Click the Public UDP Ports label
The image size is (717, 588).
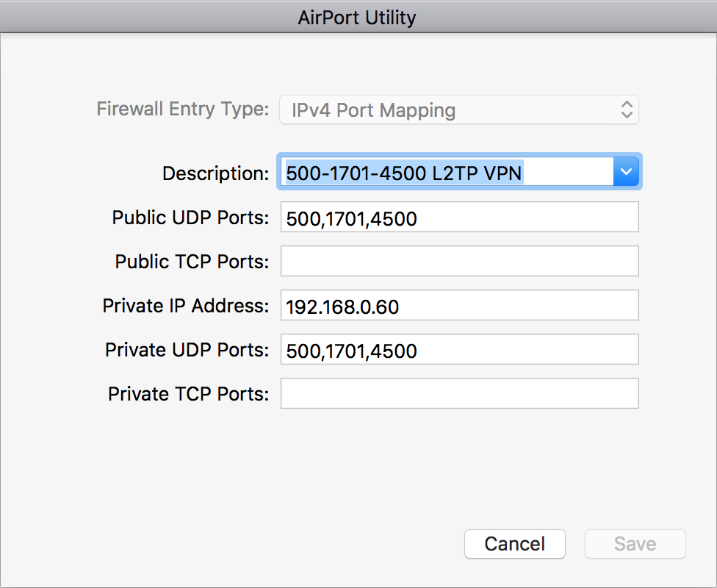coord(191,218)
